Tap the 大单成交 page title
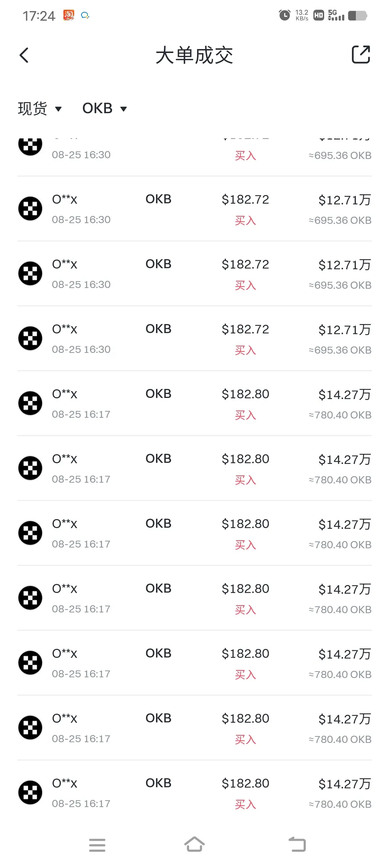The width and height of the screenshot is (389, 868). [x=194, y=56]
